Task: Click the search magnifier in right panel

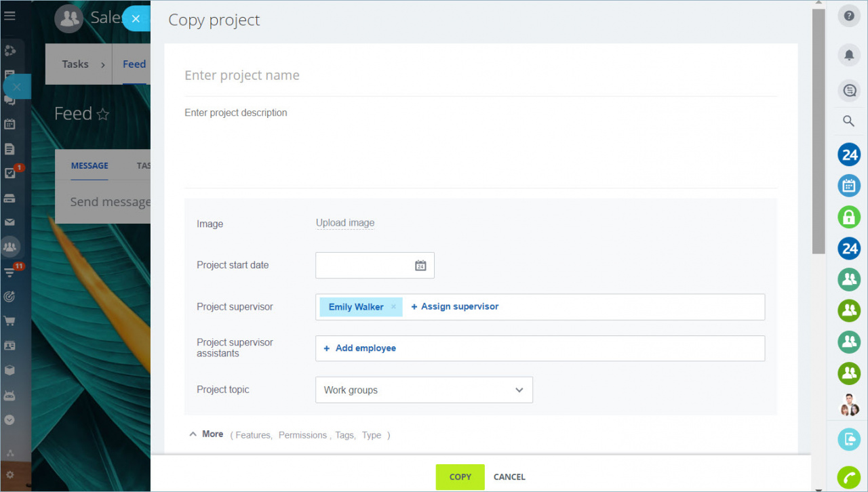Action: (x=849, y=121)
